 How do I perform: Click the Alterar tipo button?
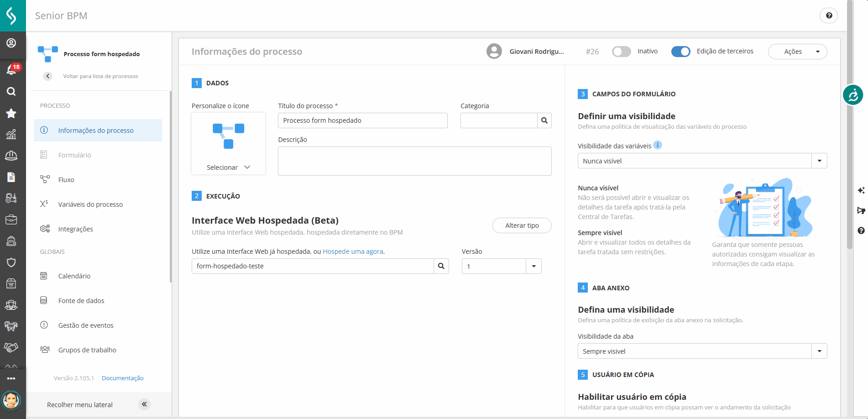point(522,225)
